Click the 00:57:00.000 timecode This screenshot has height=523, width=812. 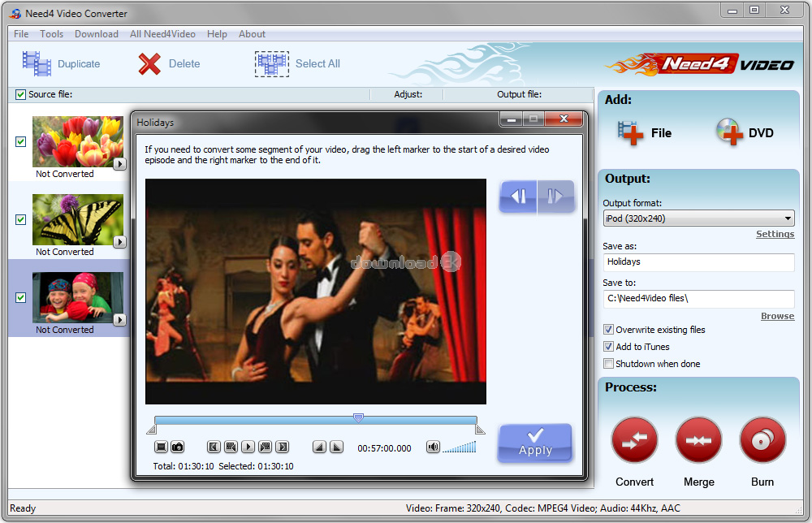384,448
